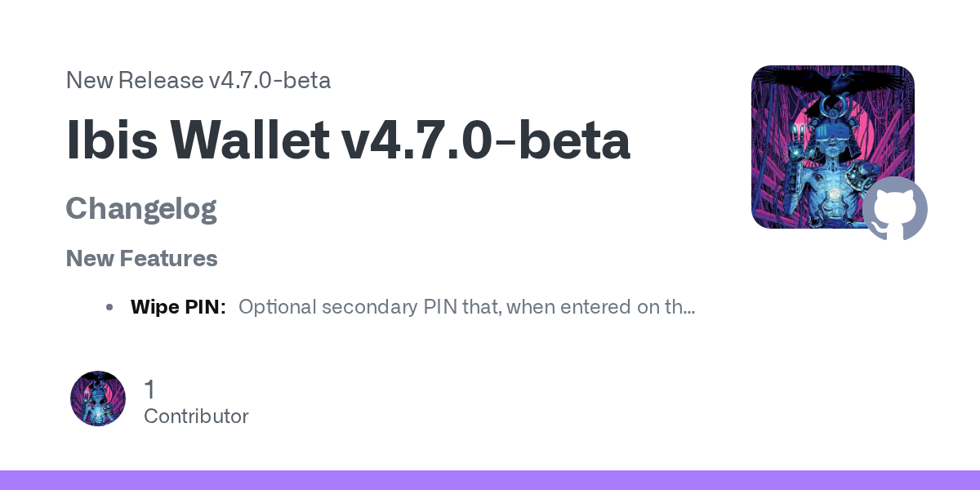Click the purple bar along the bottom
Viewport: 980px width, 490px height.
[x=490, y=480]
